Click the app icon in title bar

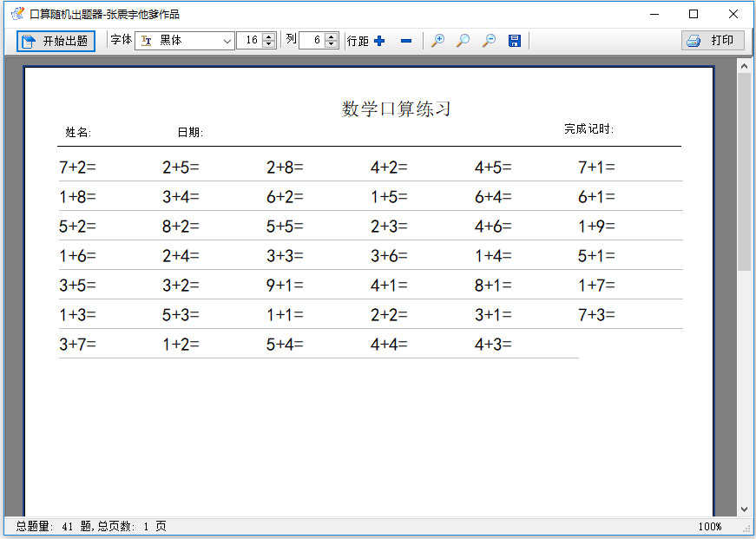tap(16, 14)
